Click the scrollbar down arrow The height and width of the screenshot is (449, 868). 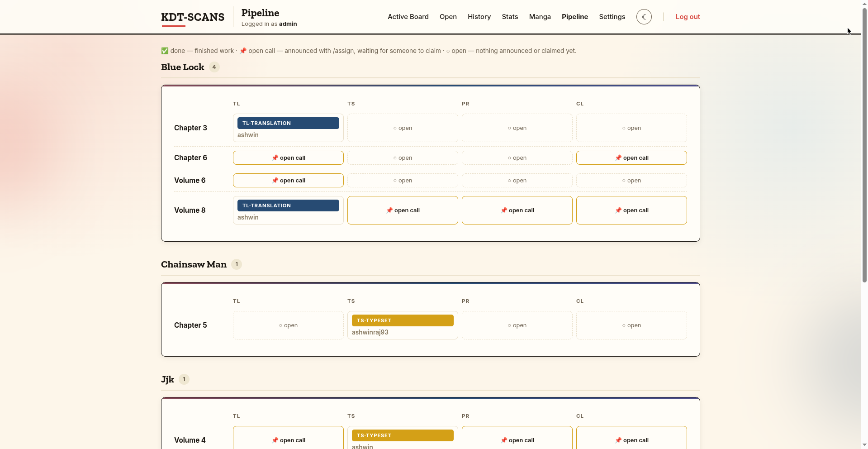pos(864,445)
